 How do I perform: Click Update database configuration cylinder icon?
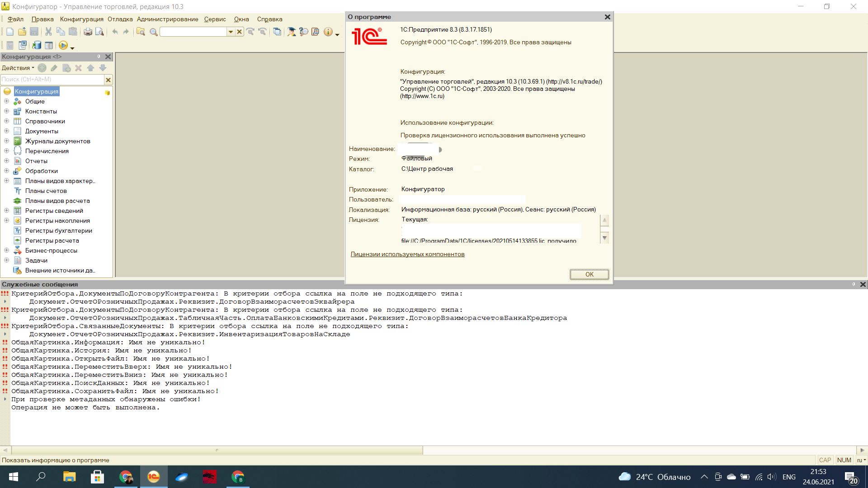[x=37, y=45]
